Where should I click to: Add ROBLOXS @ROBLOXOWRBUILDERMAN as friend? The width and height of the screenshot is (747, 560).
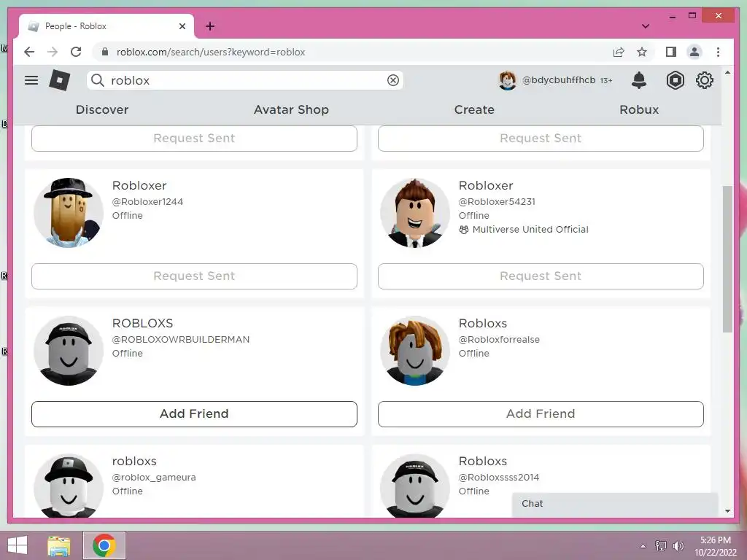click(x=194, y=414)
